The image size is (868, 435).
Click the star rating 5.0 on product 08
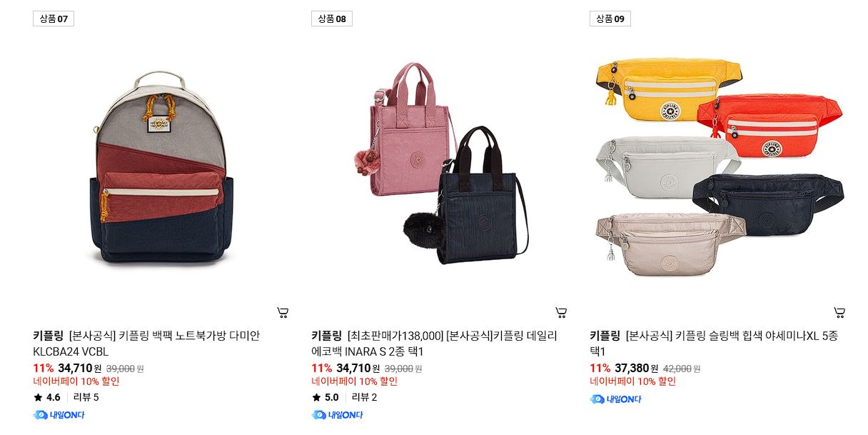[325, 397]
